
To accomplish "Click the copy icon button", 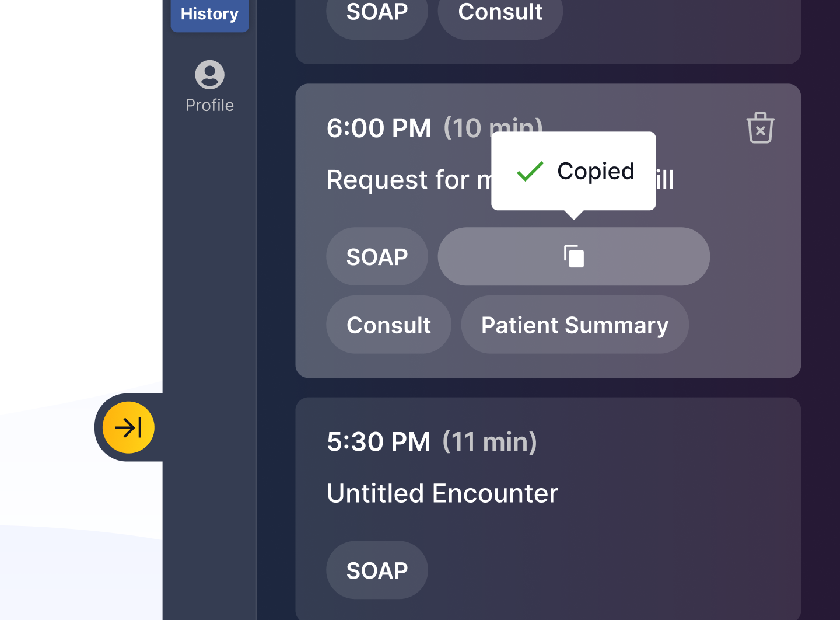I will click(x=573, y=256).
